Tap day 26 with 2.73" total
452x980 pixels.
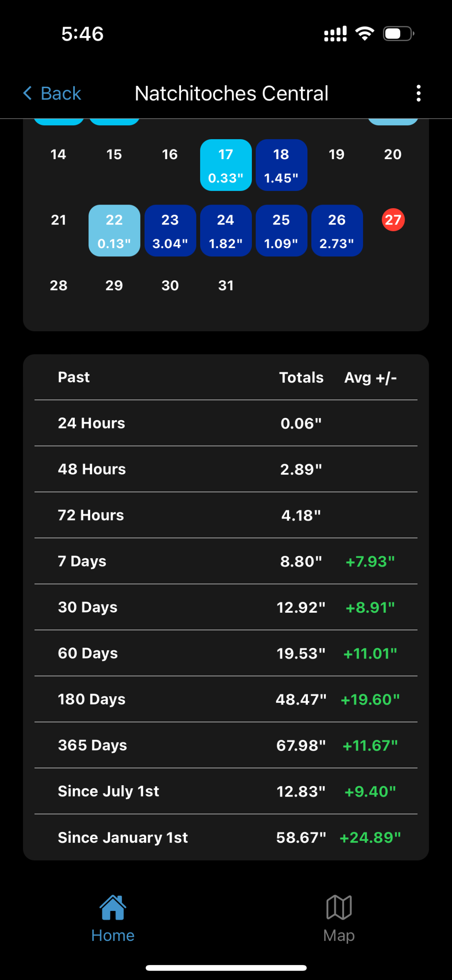point(337,231)
